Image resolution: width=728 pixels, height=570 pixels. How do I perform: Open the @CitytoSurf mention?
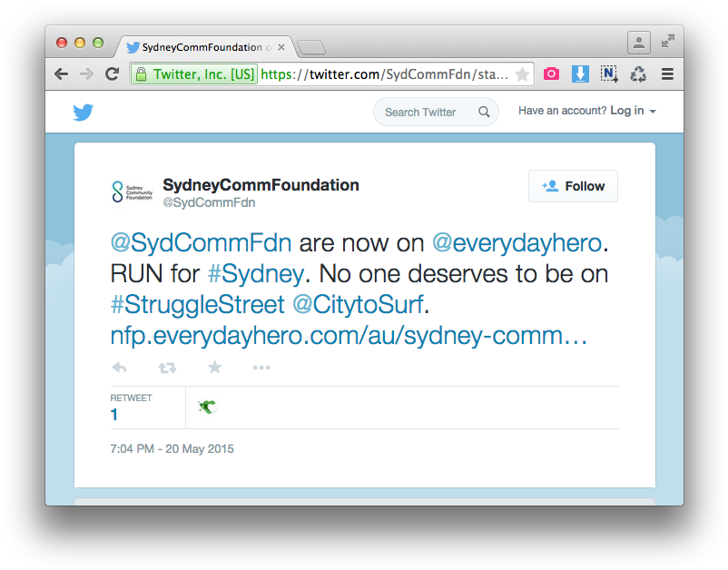[359, 305]
